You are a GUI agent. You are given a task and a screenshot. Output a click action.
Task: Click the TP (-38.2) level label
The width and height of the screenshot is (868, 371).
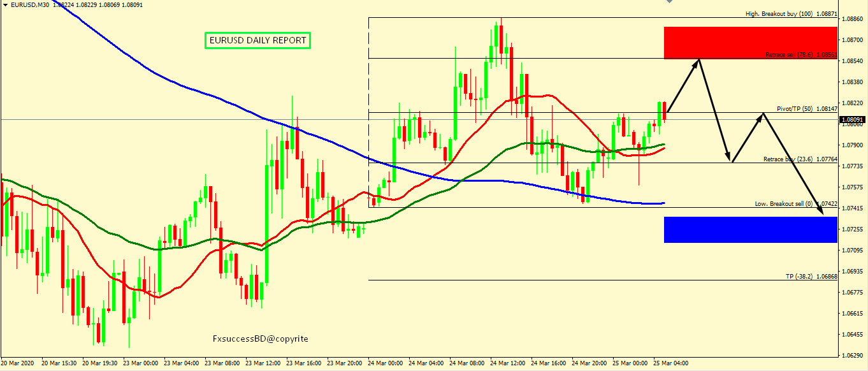coord(800,277)
